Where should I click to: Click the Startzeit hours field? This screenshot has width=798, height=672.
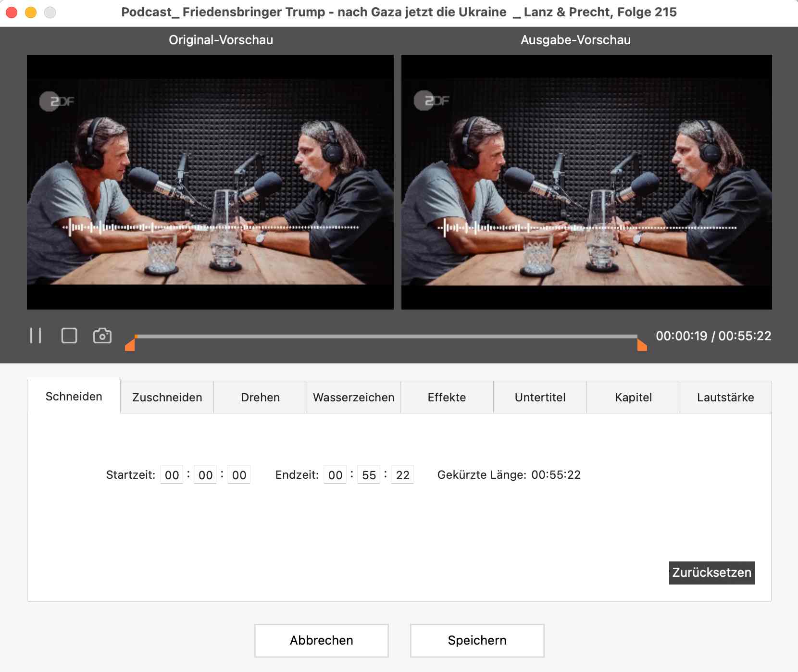(172, 475)
